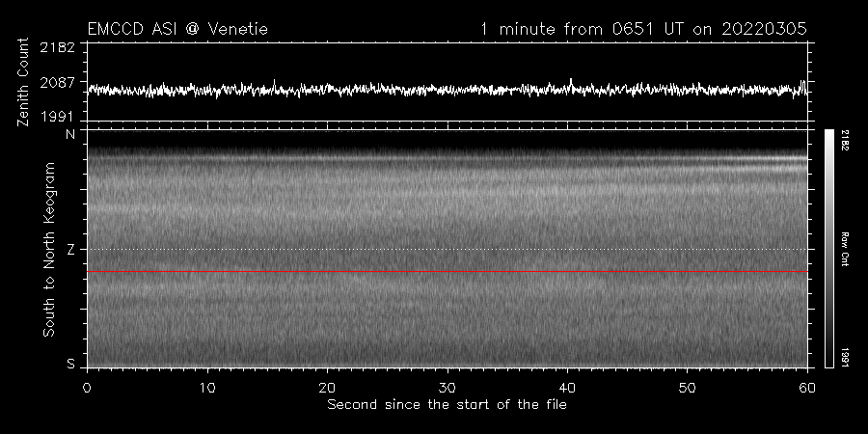Click the 1991 minimum value on colorbar
This screenshot has width=868, height=434.
(x=844, y=358)
